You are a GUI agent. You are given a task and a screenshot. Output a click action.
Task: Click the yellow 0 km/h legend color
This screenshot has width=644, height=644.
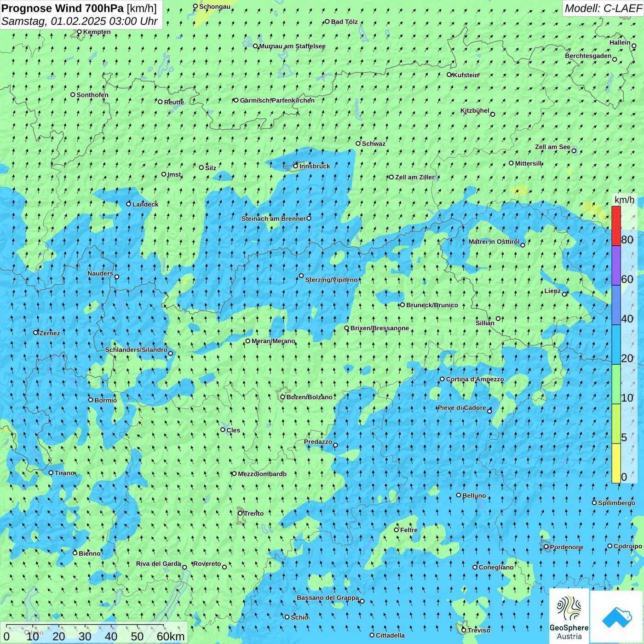[x=616, y=463]
